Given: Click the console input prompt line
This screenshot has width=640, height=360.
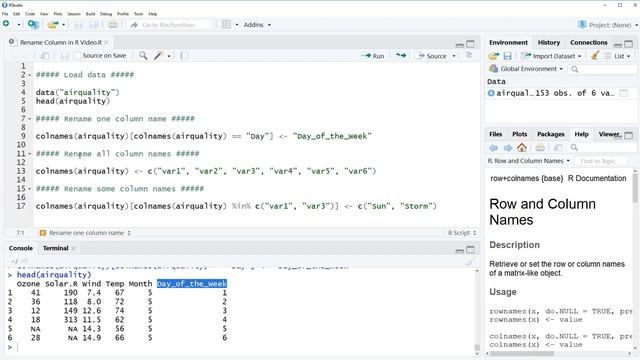Looking at the screenshot, I should pyautogui.click(x=241, y=347).
